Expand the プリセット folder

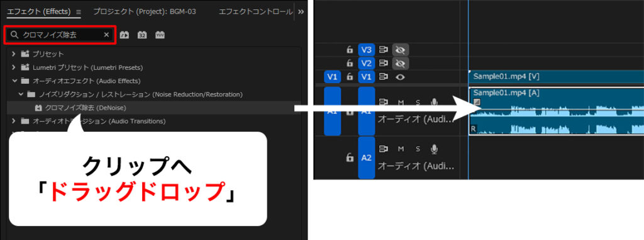[14, 54]
